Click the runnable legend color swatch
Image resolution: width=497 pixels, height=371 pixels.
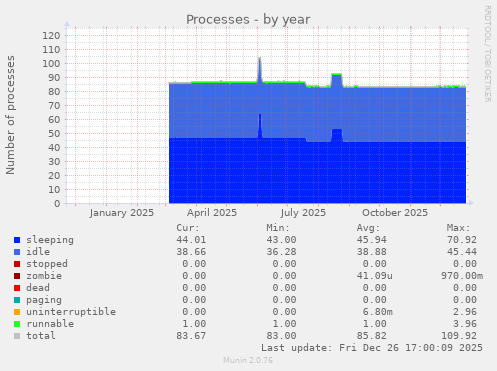[17, 324]
